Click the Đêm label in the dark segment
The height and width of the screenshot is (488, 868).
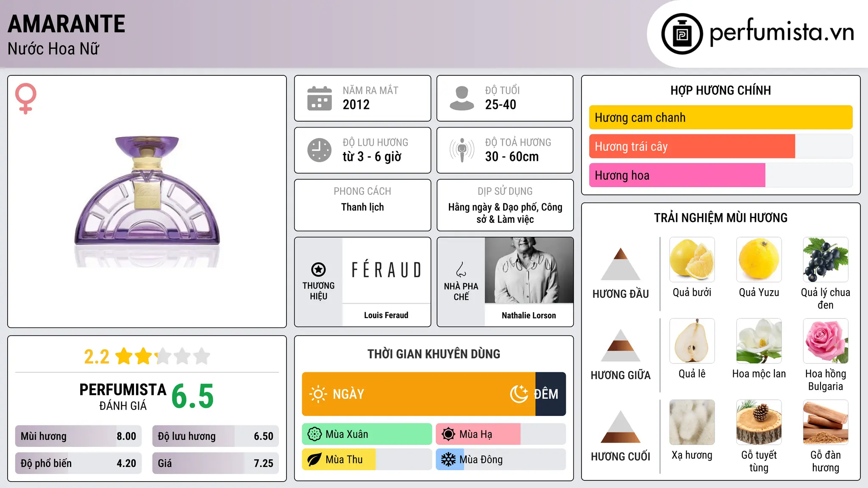coord(546,394)
